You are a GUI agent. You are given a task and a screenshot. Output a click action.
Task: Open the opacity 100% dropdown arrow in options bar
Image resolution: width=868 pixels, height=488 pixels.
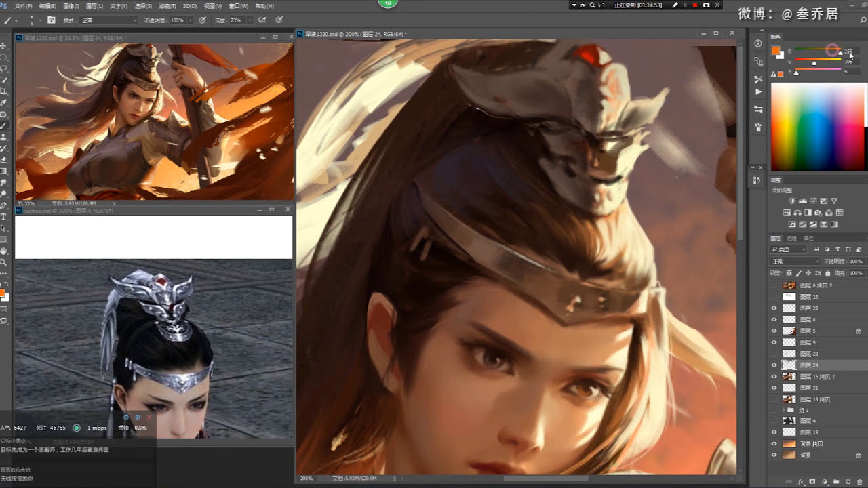pos(189,20)
